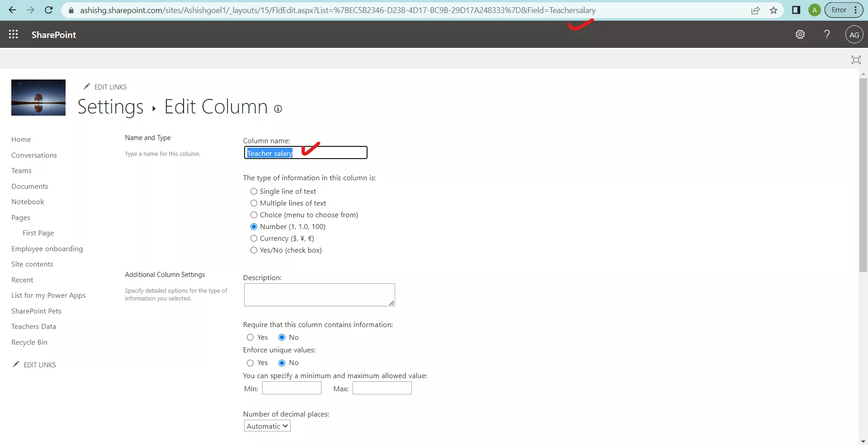Open the Error browser menu

[839, 9]
